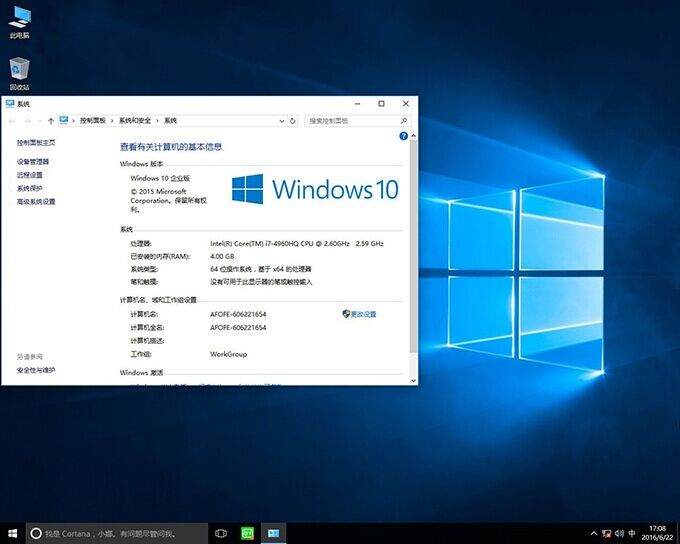Click the green app icon on taskbar
Image resolution: width=680 pixels, height=544 pixels.
click(247, 533)
